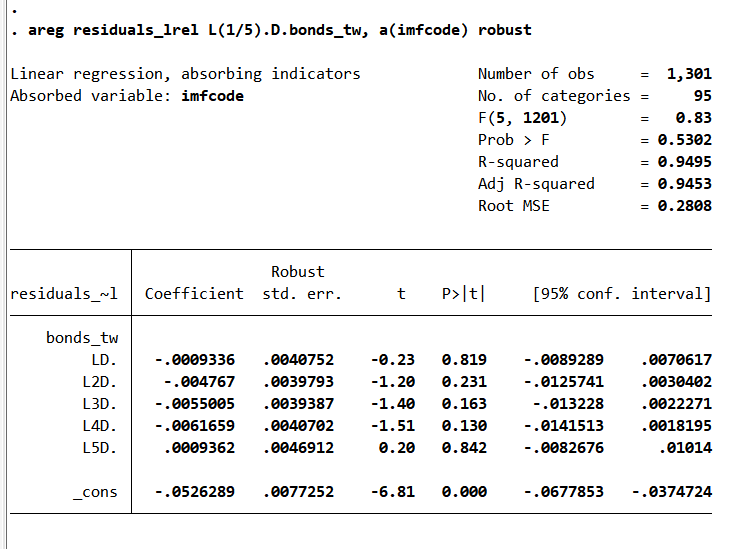The height and width of the screenshot is (549, 743).
Task: Click the Prob > F value 0.5302
Action: point(684,140)
